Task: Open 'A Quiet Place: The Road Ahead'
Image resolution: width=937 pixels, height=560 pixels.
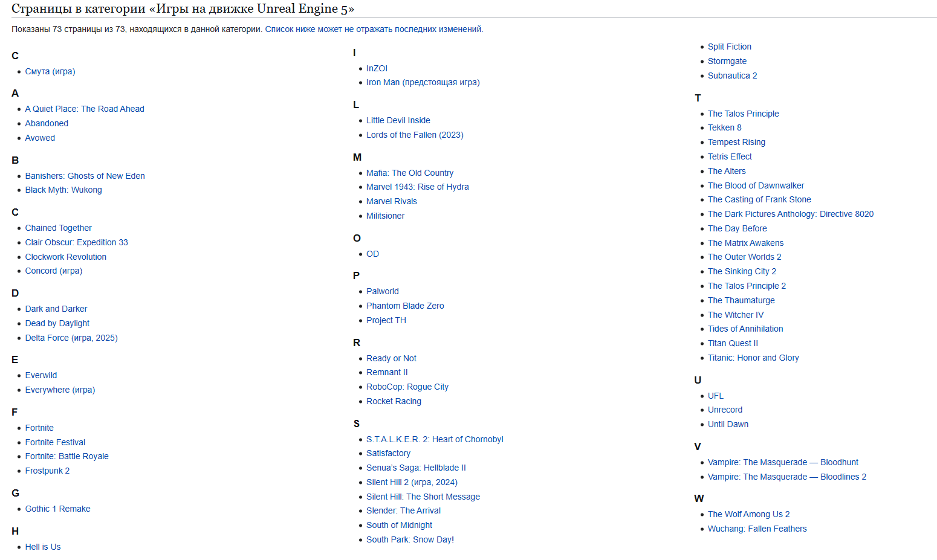Action: (x=85, y=109)
